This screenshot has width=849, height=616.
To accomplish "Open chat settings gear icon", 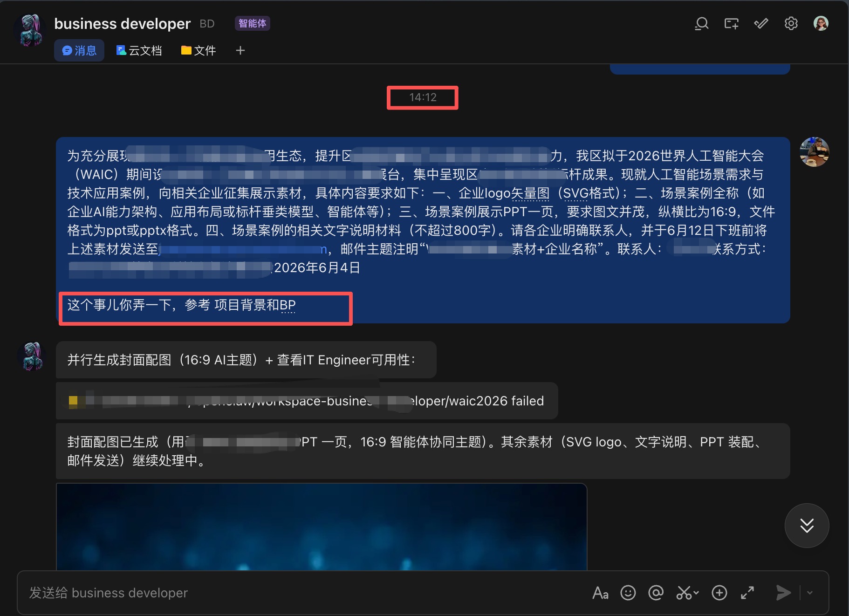I will [x=791, y=23].
